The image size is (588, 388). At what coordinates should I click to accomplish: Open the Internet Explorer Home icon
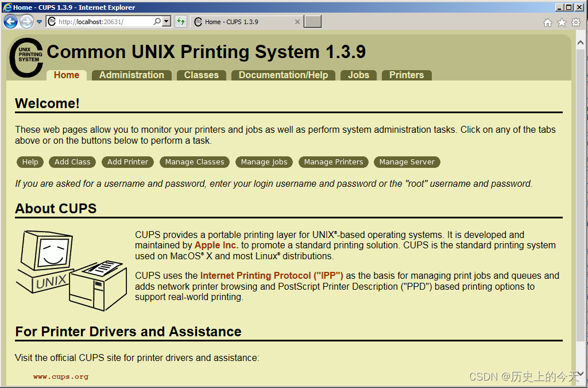pyautogui.click(x=547, y=22)
